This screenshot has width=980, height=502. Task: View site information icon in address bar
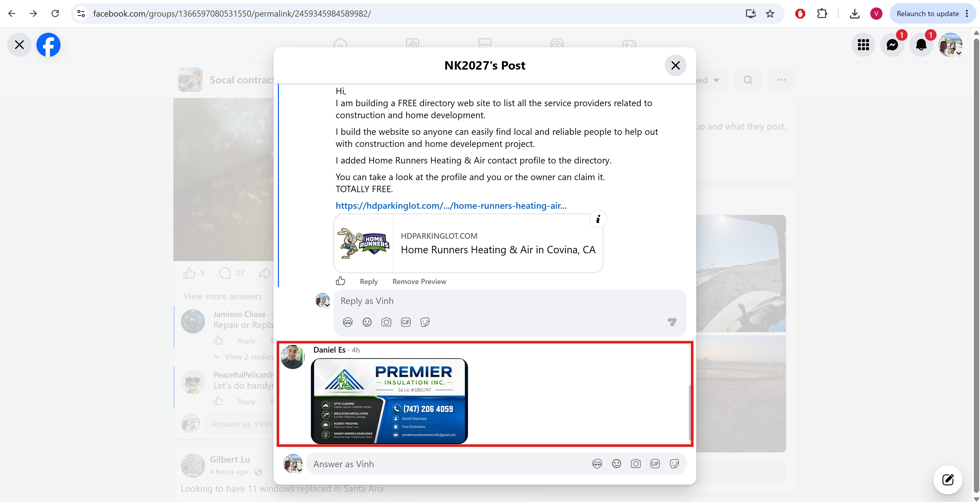click(x=81, y=14)
